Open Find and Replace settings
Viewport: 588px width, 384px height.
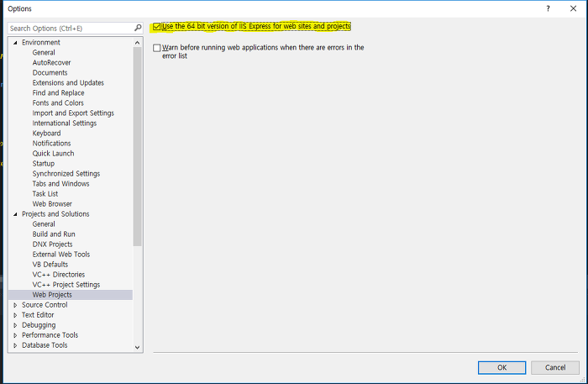(58, 93)
